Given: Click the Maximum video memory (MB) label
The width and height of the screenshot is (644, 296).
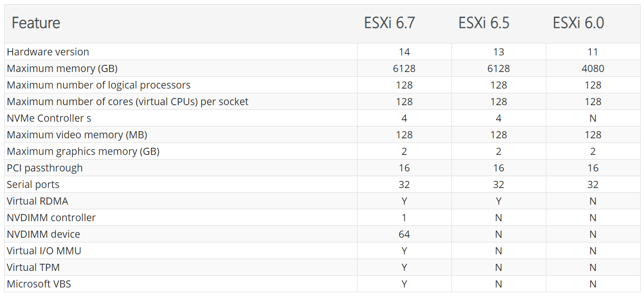Looking at the screenshot, I should [x=77, y=135].
